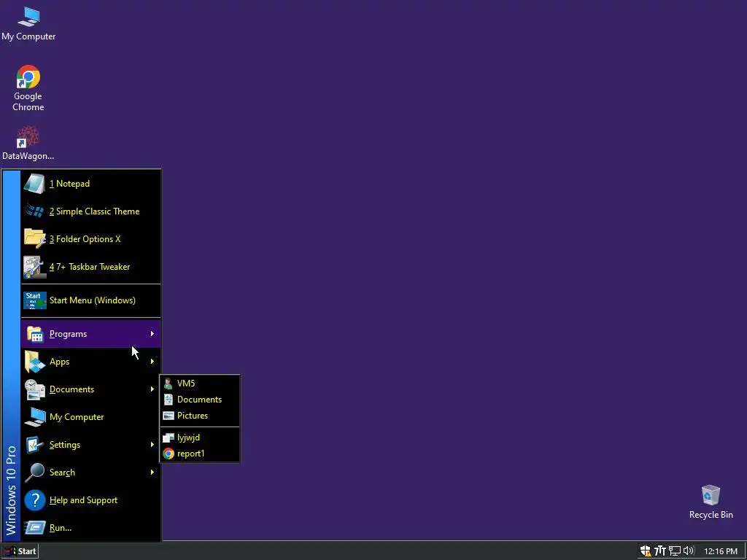The width and height of the screenshot is (747, 560).
Task: Select VM5 in the submenu flyout
Action: click(200, 384)
